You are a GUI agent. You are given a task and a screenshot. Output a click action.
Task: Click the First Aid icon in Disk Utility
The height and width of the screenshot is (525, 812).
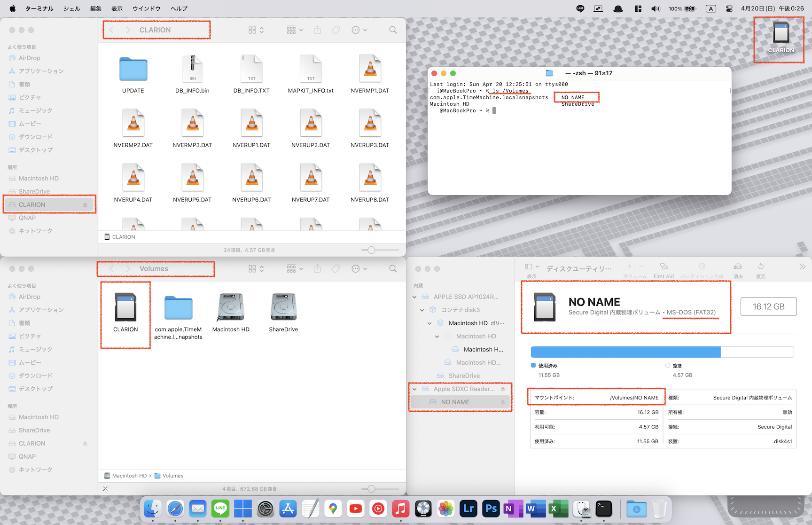(x=664, y=267)
